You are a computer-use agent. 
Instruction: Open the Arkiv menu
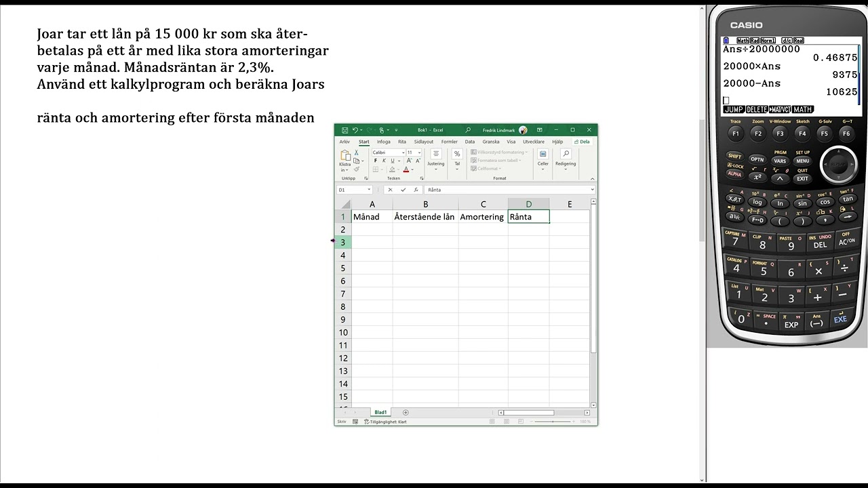[344, 142]
